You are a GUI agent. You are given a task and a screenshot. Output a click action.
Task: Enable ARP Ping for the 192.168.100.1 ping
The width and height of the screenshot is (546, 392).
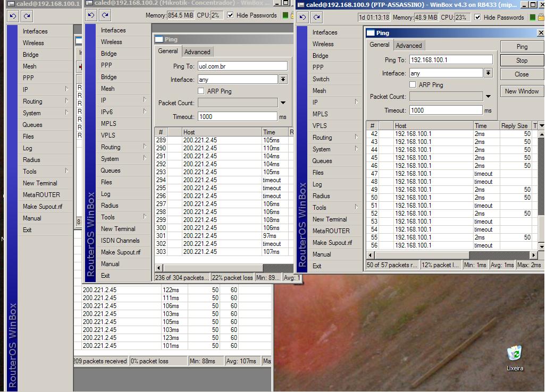(x=413, y=84)
